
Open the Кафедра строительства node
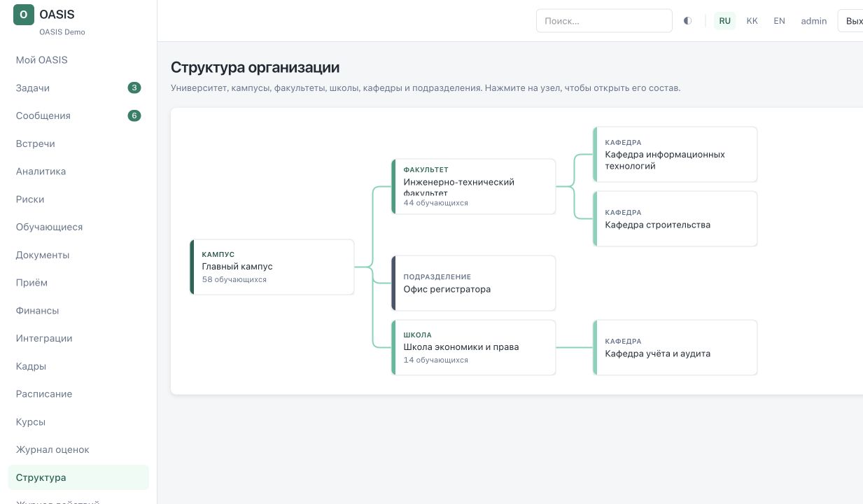tap(675, 218)
